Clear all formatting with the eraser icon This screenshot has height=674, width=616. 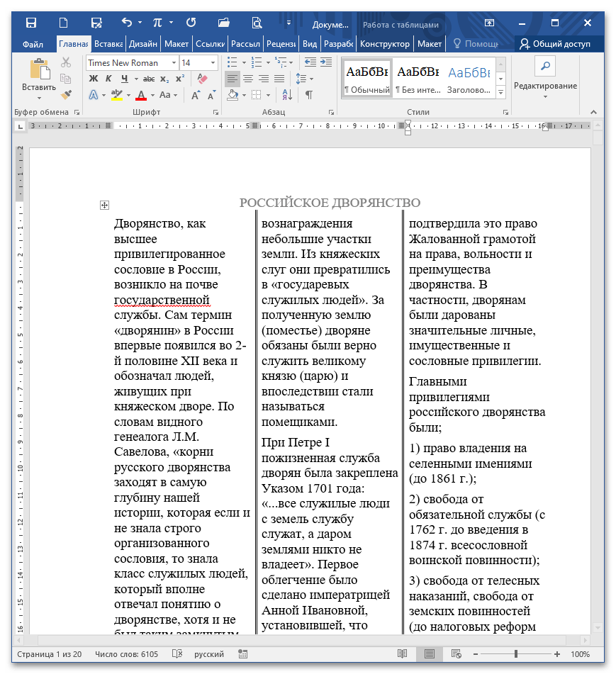click(202, 79)
